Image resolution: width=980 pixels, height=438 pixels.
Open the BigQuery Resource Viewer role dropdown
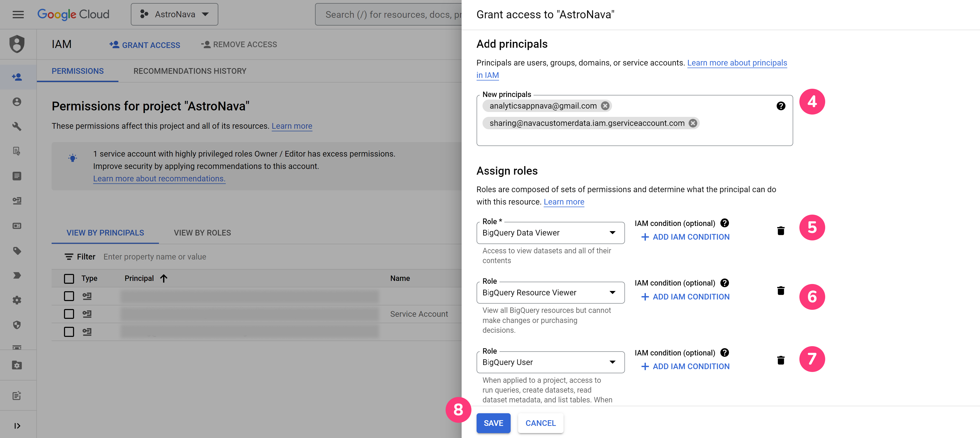point(550,293)
